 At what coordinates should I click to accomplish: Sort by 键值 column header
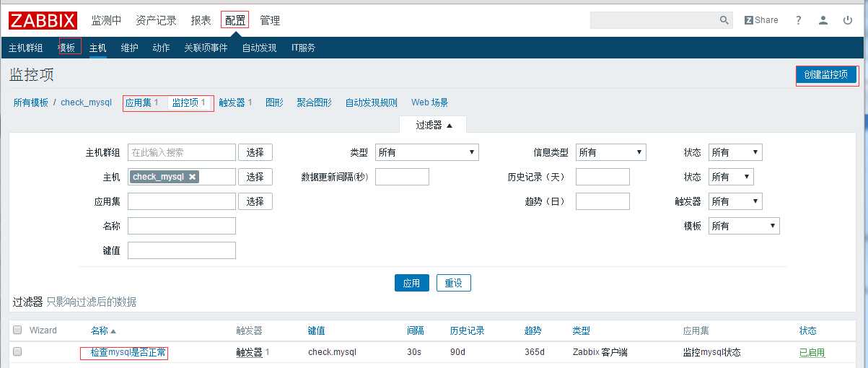pos(316,330)
